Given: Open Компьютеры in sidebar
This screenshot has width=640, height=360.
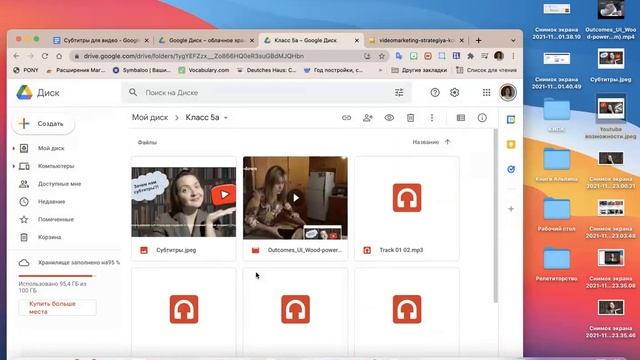Looking at the screenshot, I should (56, 166).
